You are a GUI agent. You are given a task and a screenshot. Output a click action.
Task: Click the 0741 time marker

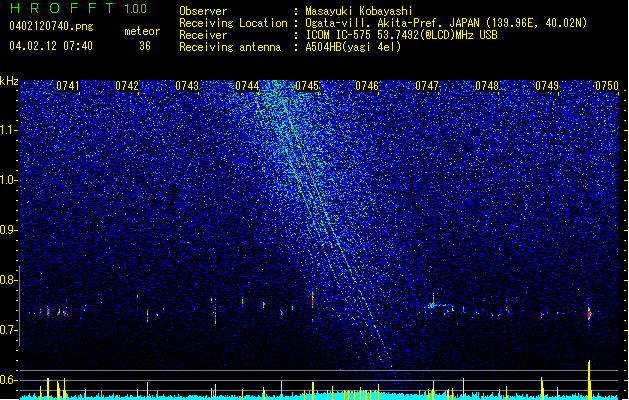click(68, 86)
